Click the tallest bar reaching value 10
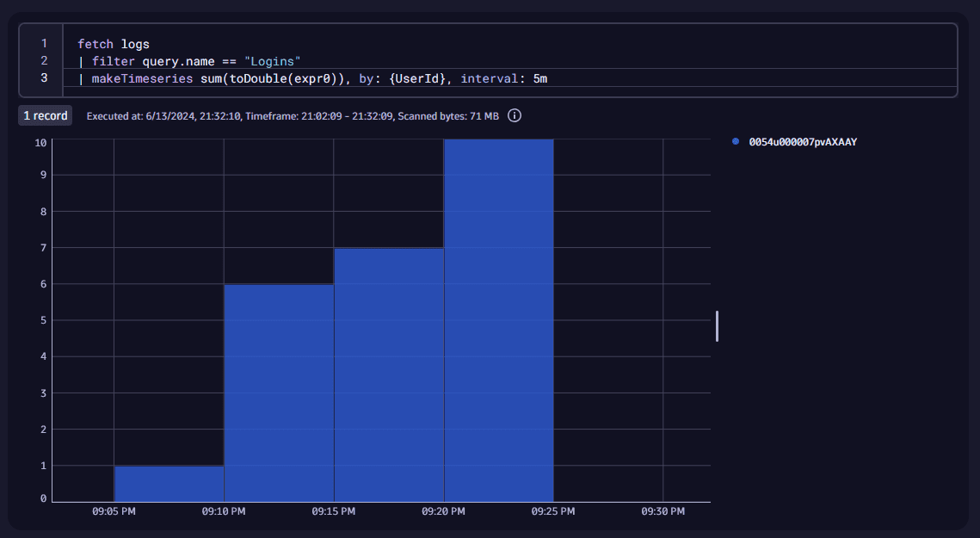Viewport: 980px width, 538px height. click(498, 320)
